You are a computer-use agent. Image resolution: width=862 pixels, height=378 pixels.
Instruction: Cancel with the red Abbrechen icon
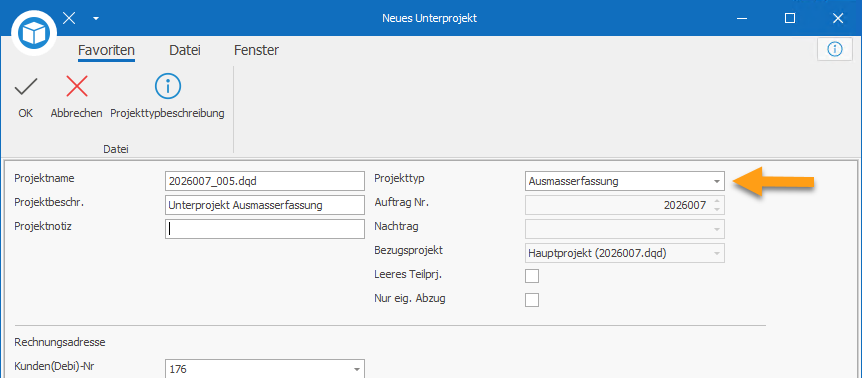pos(76,87)
